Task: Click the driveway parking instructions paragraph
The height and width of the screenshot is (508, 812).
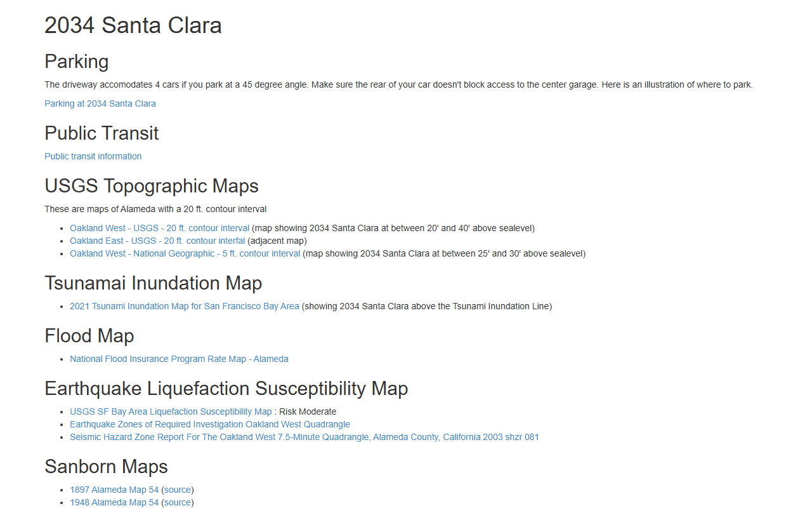Action: point(398,84)
